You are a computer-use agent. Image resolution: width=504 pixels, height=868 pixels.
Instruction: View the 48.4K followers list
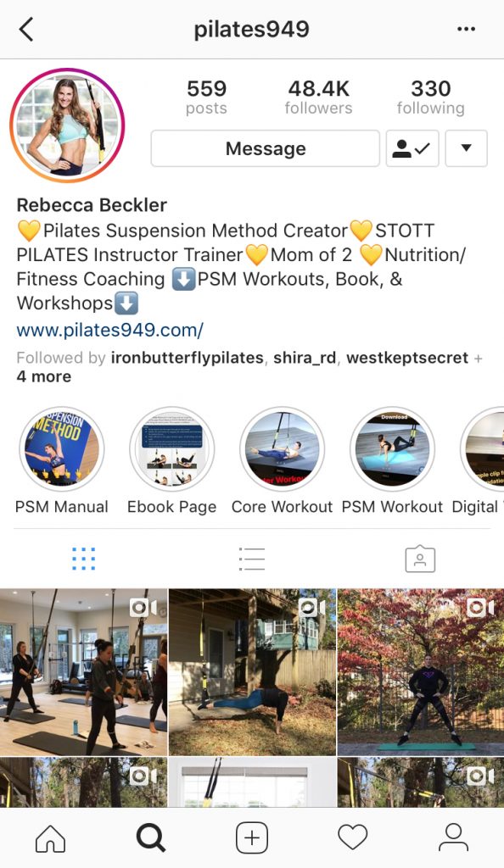[318, 97]
